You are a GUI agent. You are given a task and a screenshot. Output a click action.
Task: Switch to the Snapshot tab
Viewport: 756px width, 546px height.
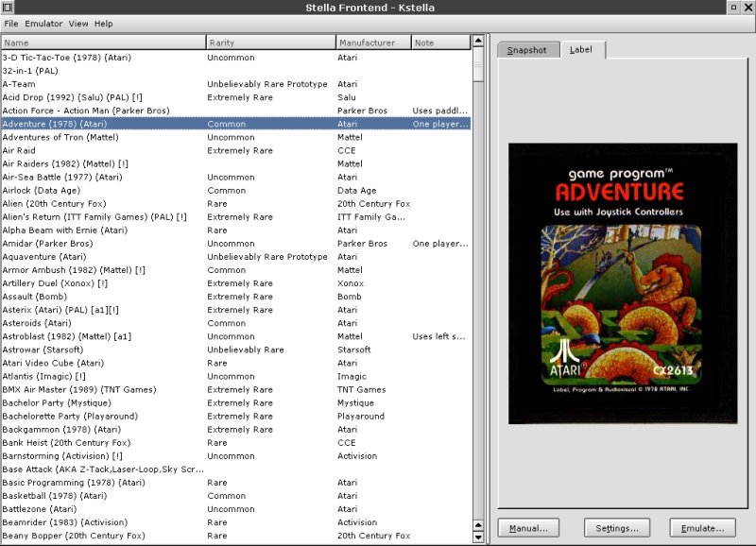[x=526, y=50]
